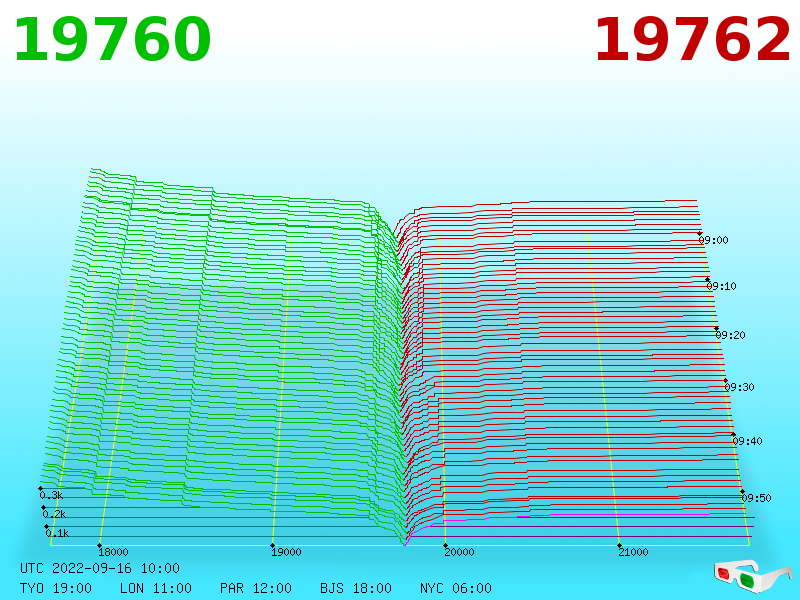Click the NYC 06:00 clock
Image resolution: width=800 pixels, height=600 pixels.
coord(456,588)
